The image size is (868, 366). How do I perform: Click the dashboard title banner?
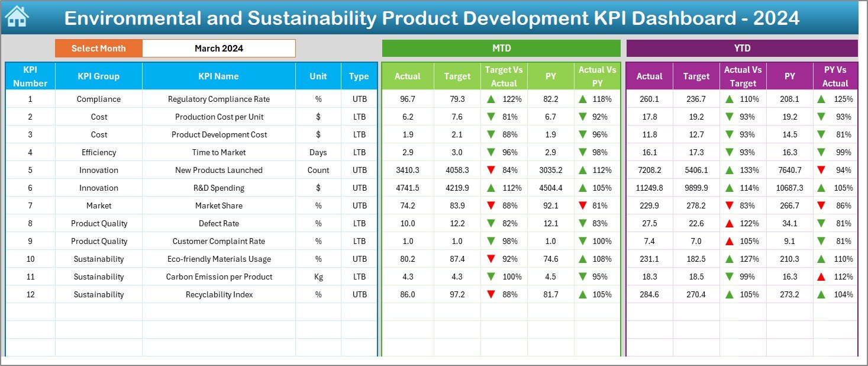(x=432, y=18)
